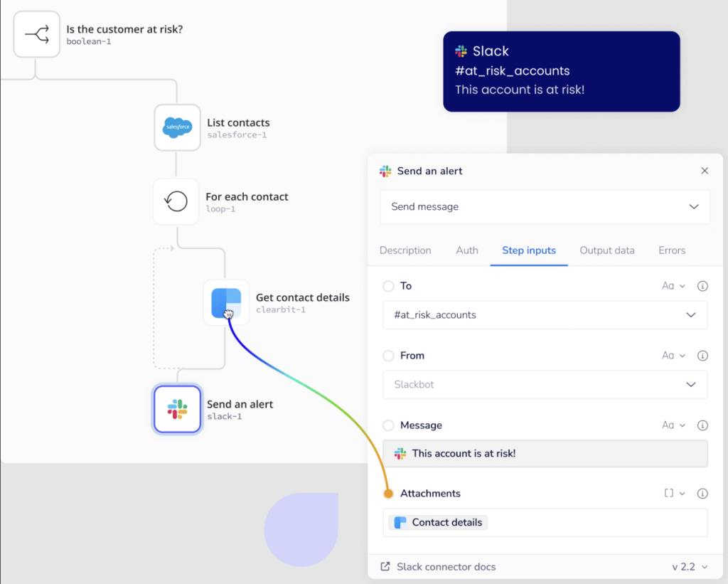
Task: Expand the Send message operation dropdown
Action: (x=545, y=207)
